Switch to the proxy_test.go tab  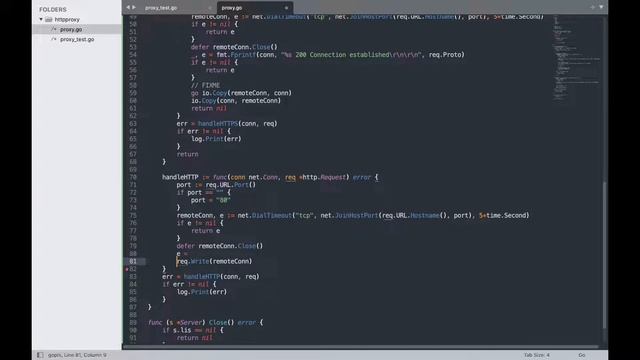[x=161, y=8]
